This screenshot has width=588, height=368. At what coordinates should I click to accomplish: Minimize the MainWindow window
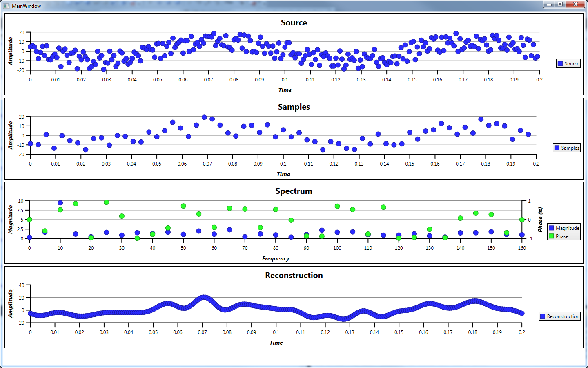[x=549, y=4]
